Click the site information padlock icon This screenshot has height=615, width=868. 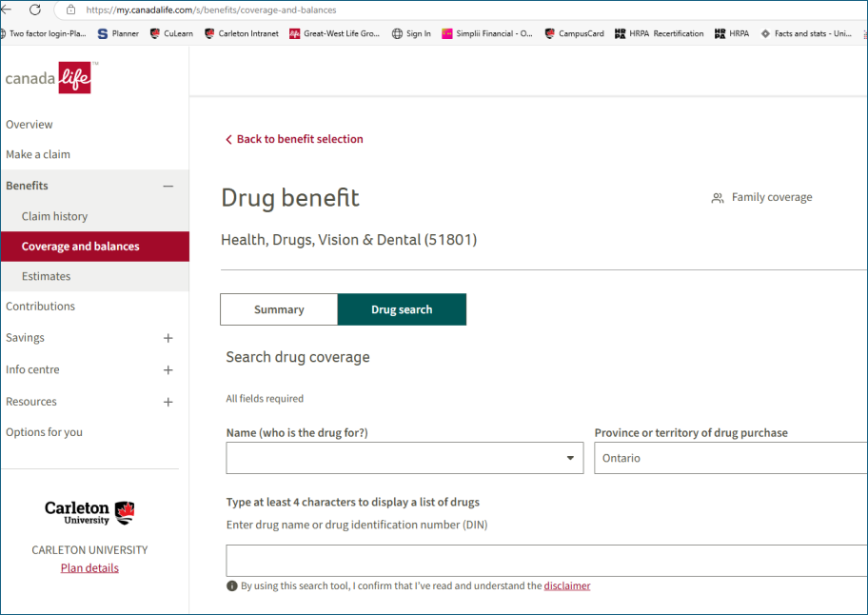click(x=70, y=10)
